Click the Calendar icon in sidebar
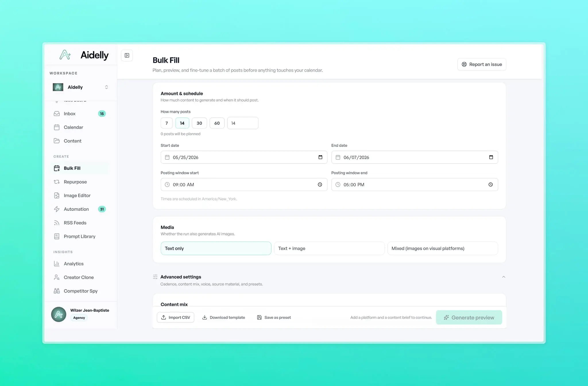The height and width of the screenshot is (386, 588). pyautogui.click(x=57, y=127)
